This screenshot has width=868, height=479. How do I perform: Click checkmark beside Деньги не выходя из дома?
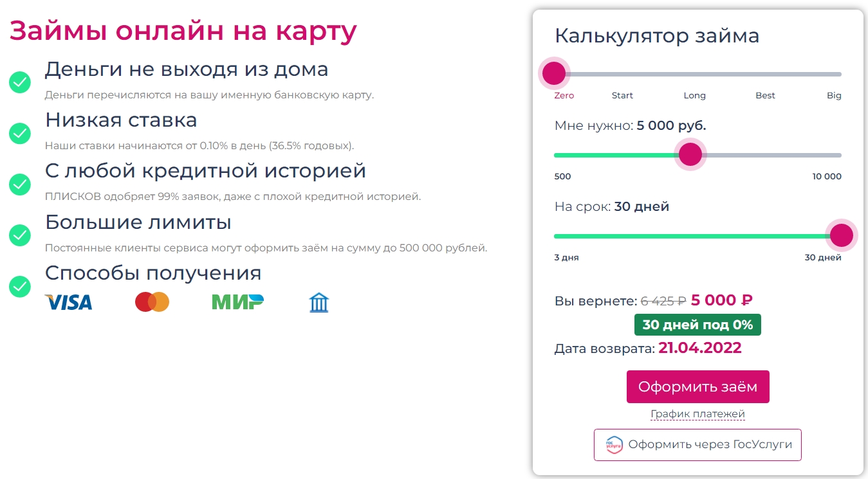[x=20, y=82]
